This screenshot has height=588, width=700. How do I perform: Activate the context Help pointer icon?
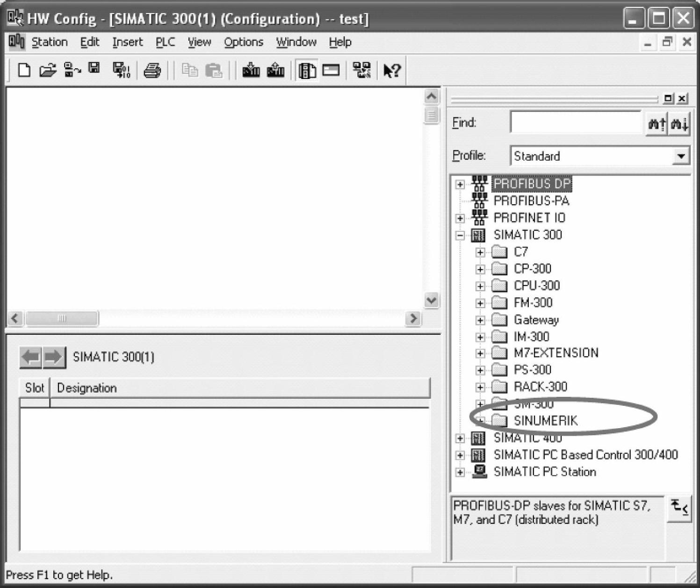pos(391,71)
